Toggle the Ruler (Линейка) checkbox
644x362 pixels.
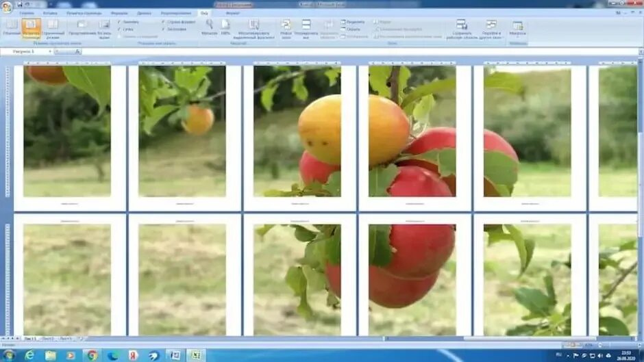(128, 22)
